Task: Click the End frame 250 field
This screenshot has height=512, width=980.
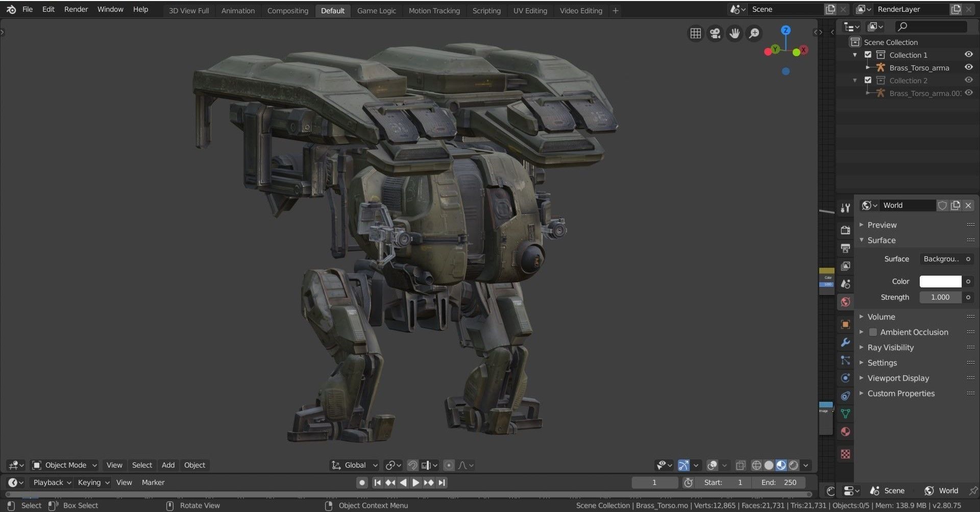Action: pos(779,482)
